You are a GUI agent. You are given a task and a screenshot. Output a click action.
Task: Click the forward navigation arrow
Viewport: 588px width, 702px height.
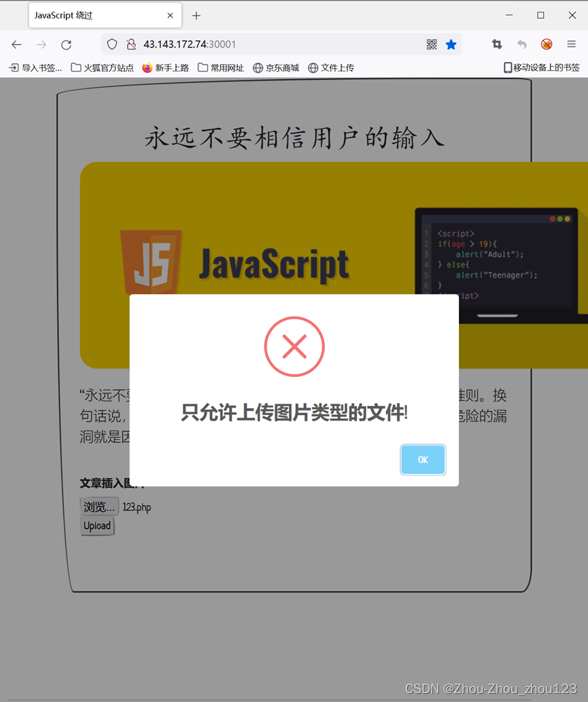[41, 44]
